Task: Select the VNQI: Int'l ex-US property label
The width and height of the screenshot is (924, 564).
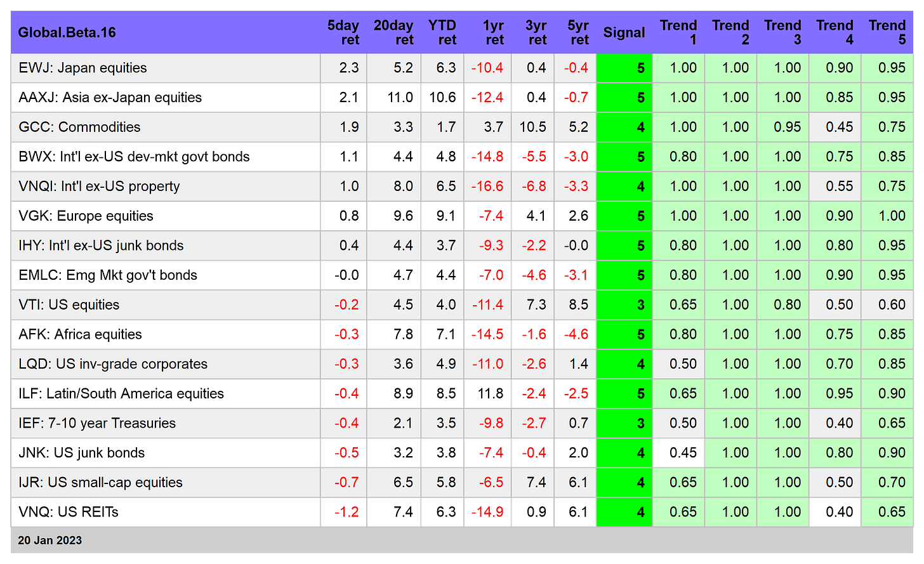Action: coord(99,187)
